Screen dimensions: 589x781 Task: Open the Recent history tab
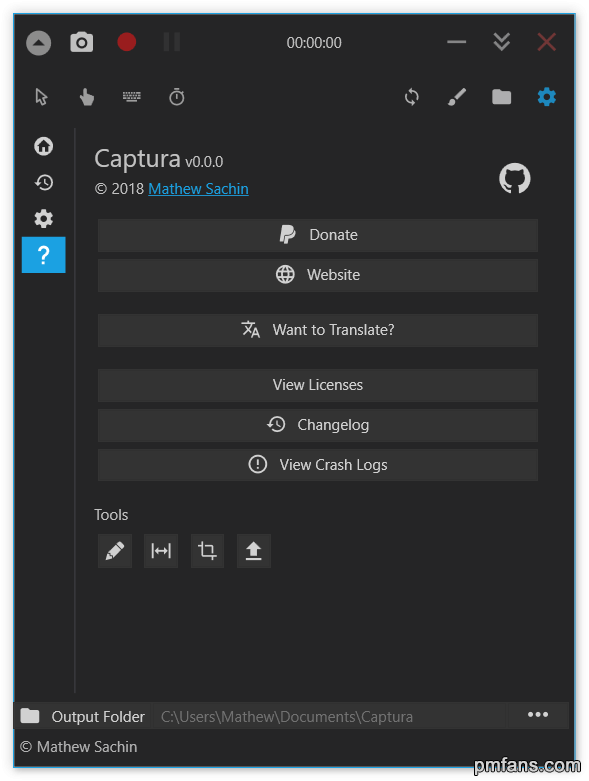point(44,182)
